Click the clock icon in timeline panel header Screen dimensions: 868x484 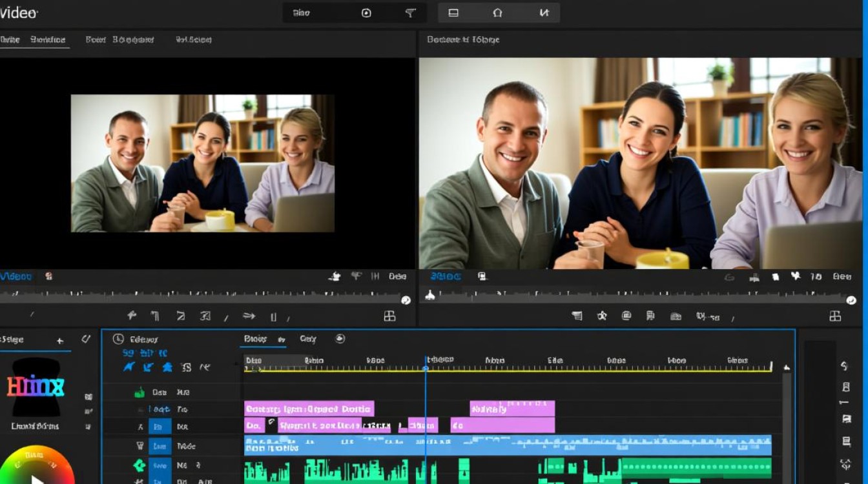tap(118, 339)
